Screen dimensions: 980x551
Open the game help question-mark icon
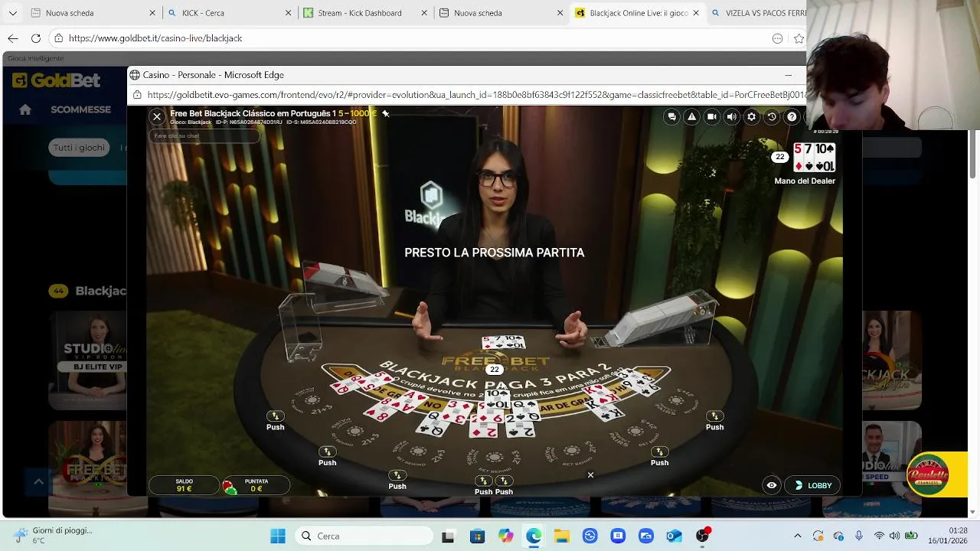(792, 116)
